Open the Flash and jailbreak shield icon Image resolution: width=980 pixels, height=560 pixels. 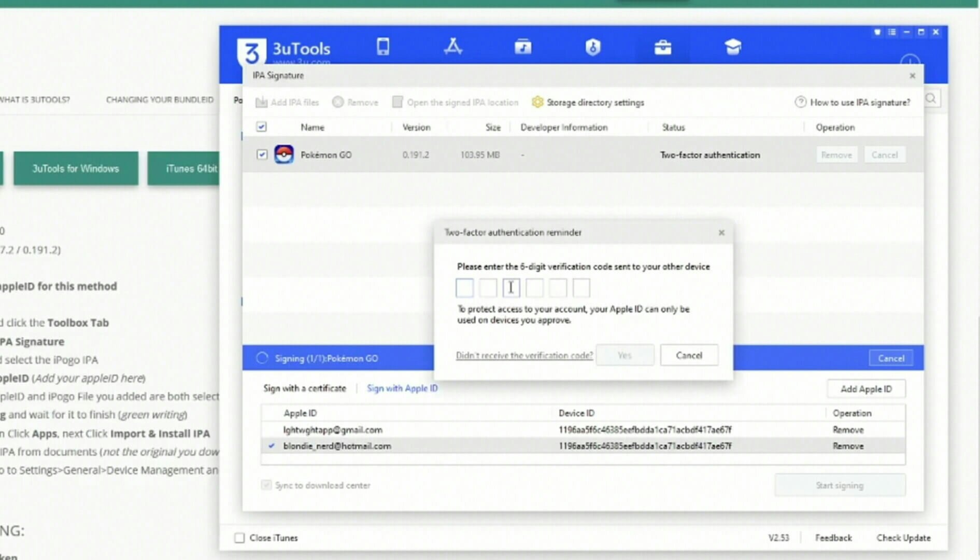coord(593,47)
